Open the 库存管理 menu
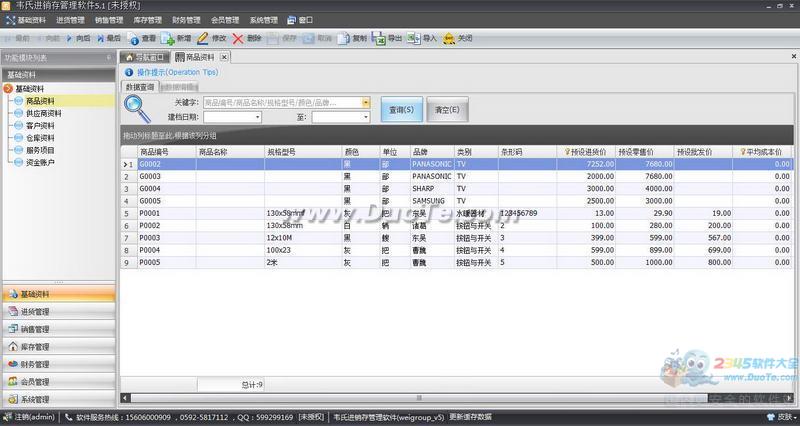 147,20
